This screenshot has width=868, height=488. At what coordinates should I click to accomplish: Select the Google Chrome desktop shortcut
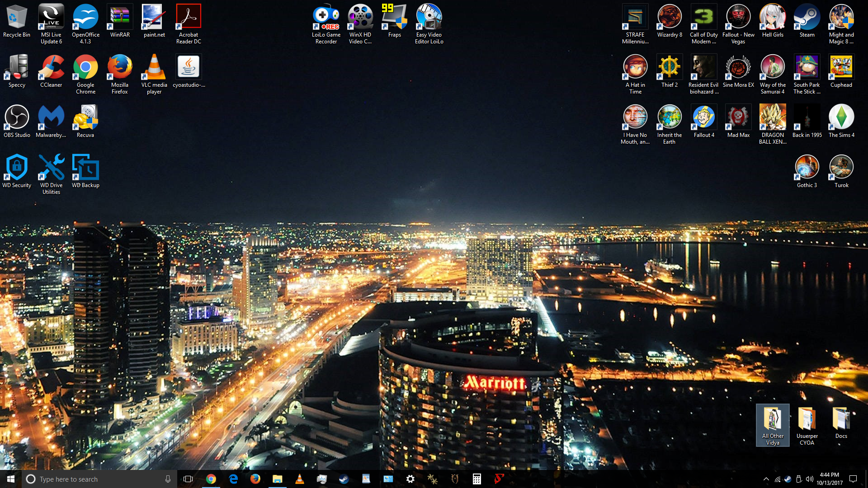coord(85,75)
